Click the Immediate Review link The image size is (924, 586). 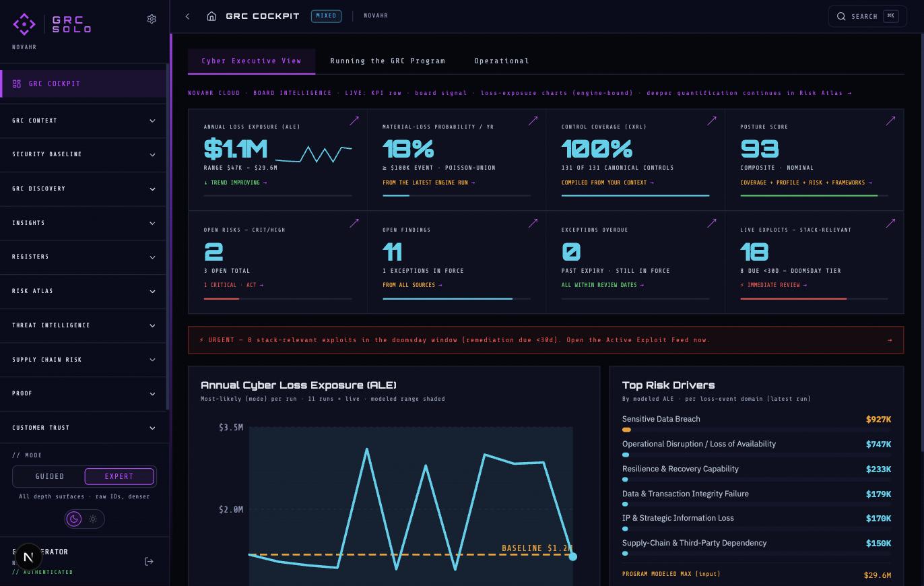pos(773,285)
